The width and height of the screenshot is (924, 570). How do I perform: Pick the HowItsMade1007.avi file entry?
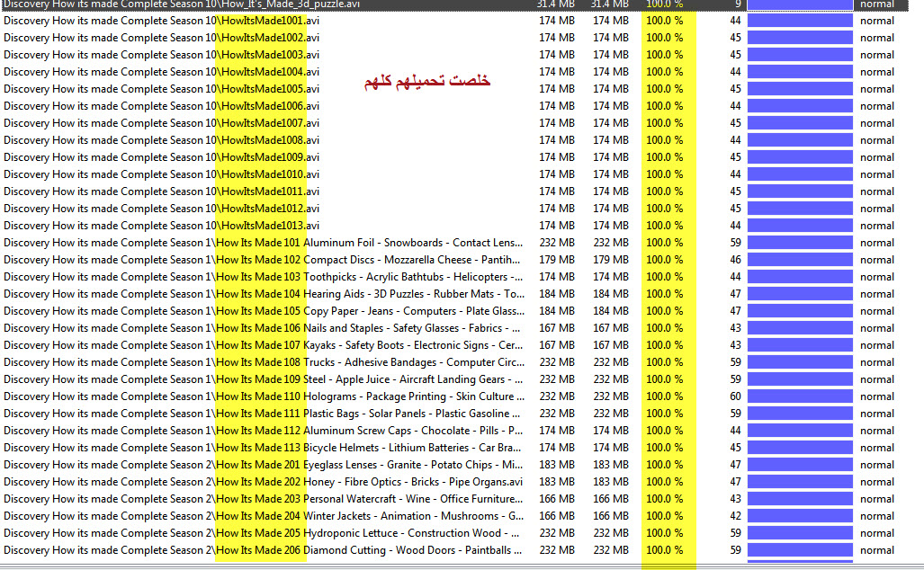click(x=161, y=123)
